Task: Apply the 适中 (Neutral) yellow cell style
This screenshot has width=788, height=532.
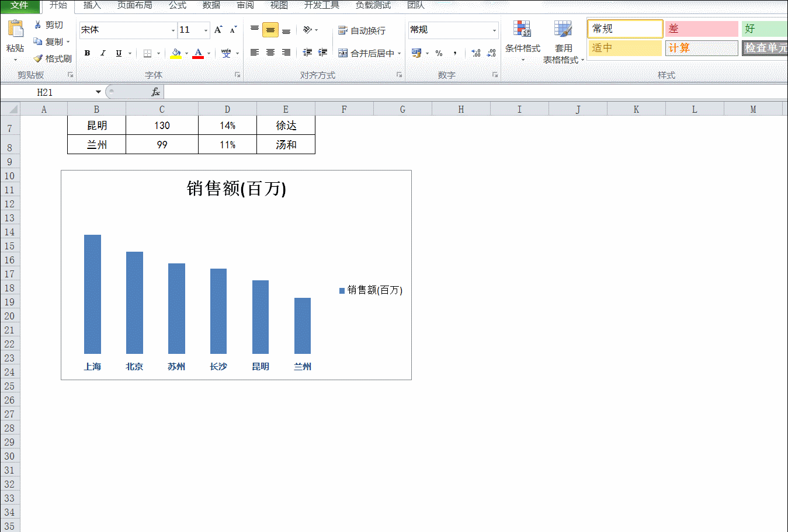Action: point(625,48)
